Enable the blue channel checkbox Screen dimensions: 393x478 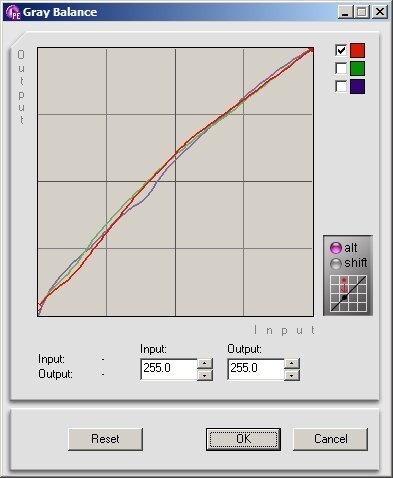(341, 86)
